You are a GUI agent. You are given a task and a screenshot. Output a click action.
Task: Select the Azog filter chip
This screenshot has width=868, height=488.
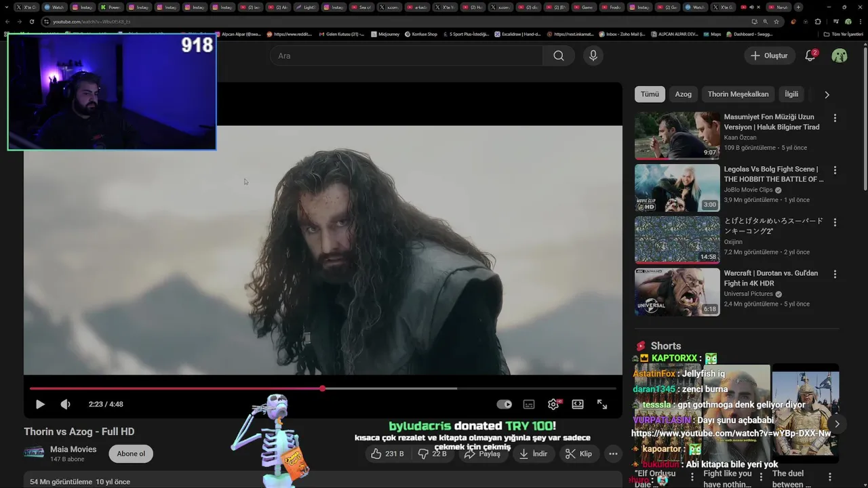coord(683,94)
